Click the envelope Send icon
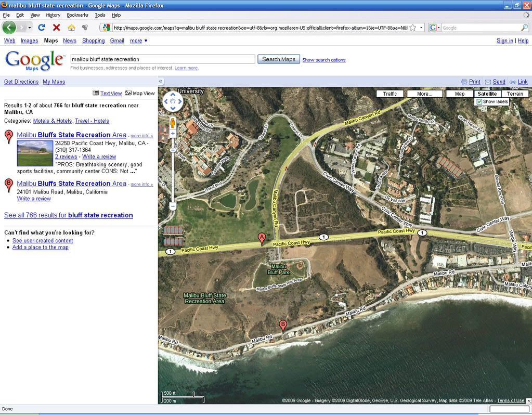Screen dimensions: 532x415 click(488, 82)
